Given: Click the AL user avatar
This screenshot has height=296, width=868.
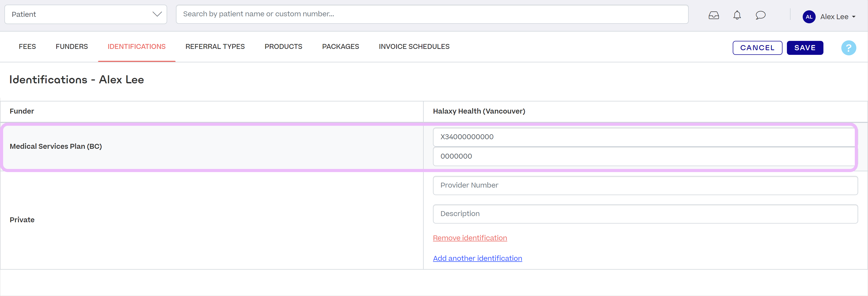Looking at the screenshot, I should pos(809,17).
